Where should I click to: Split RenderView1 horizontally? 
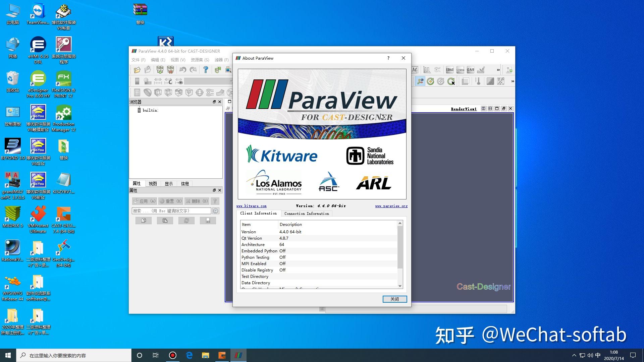tap(483, 109)
